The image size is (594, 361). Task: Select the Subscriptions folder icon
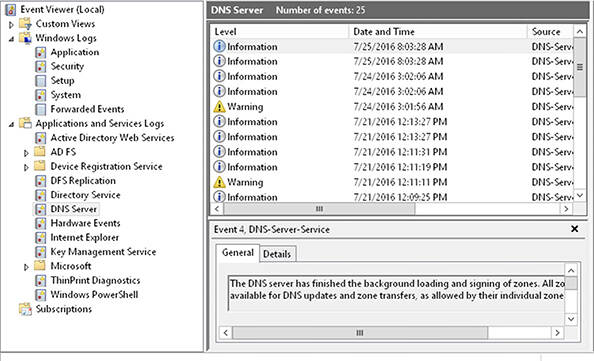(x=25, y=309)
